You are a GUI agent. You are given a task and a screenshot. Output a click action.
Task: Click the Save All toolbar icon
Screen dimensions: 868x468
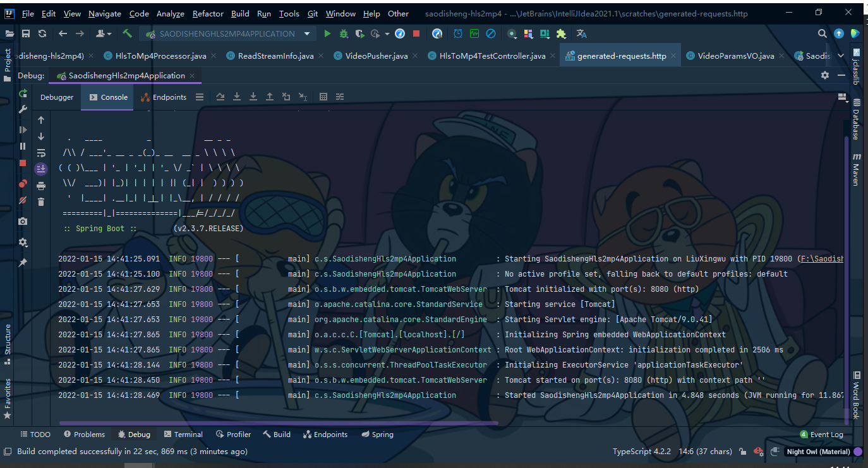tap(26, 33)
